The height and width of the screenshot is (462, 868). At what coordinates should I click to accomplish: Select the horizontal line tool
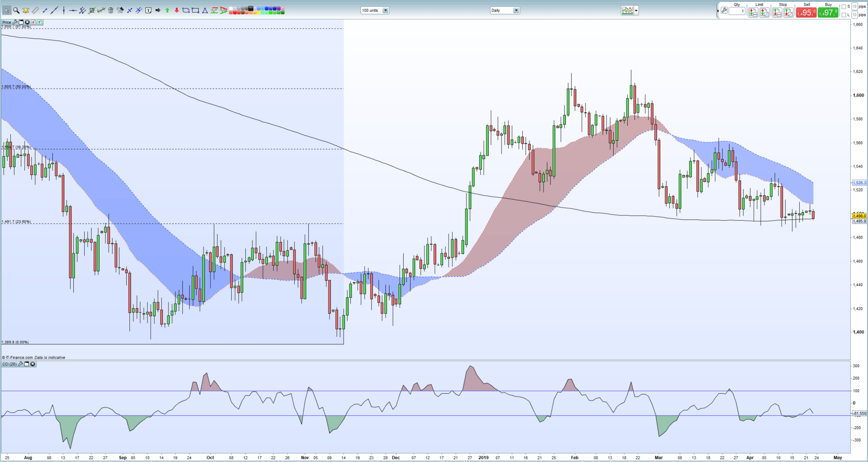pos(73,10)
